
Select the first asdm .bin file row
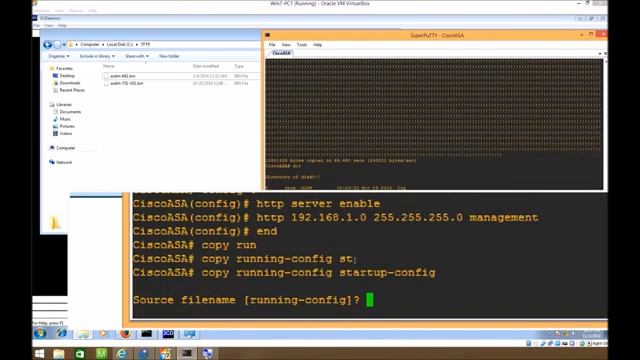point(180,76)
